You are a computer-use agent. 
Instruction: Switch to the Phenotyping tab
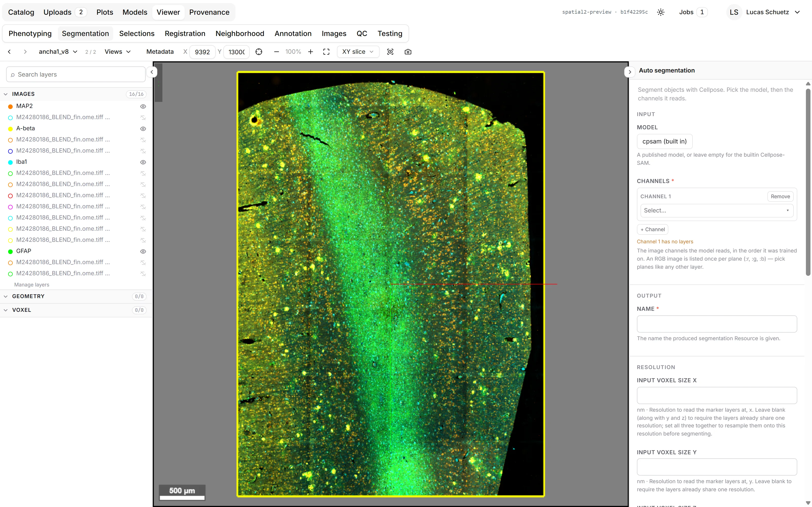pyautogui.click(x=30, y=33)
